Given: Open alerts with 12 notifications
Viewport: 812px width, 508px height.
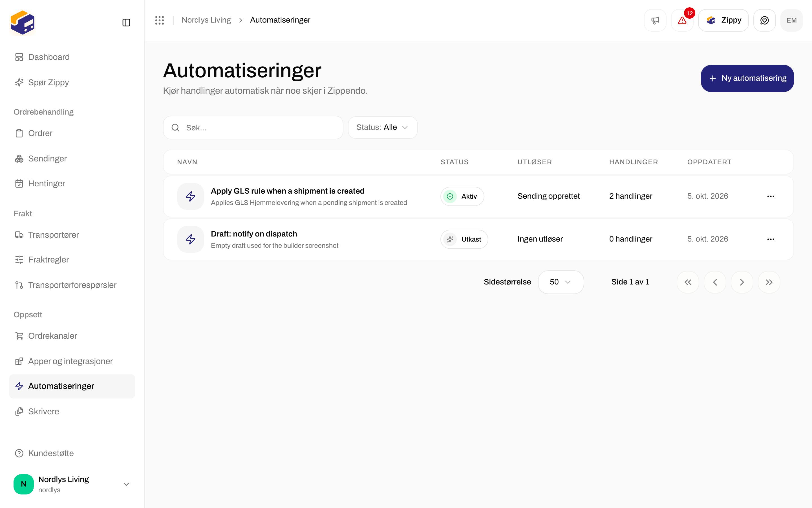Looking at the screenshot, I should pos(682,20).
